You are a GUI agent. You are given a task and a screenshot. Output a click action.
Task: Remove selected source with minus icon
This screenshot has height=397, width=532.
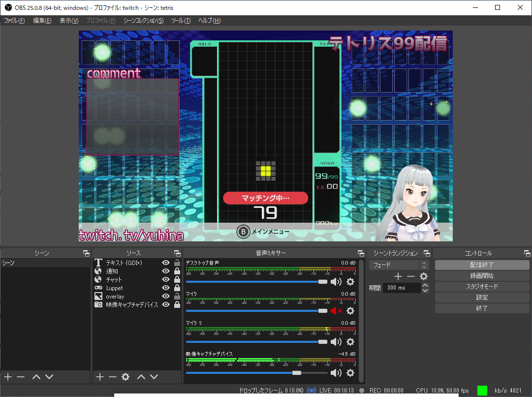point(113,377)
